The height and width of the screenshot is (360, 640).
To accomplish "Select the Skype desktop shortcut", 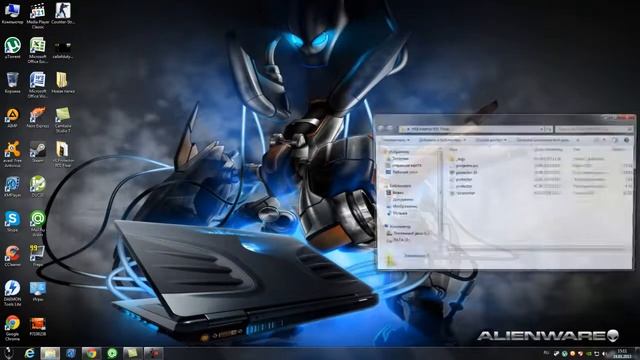I will (x=12, y=222).
